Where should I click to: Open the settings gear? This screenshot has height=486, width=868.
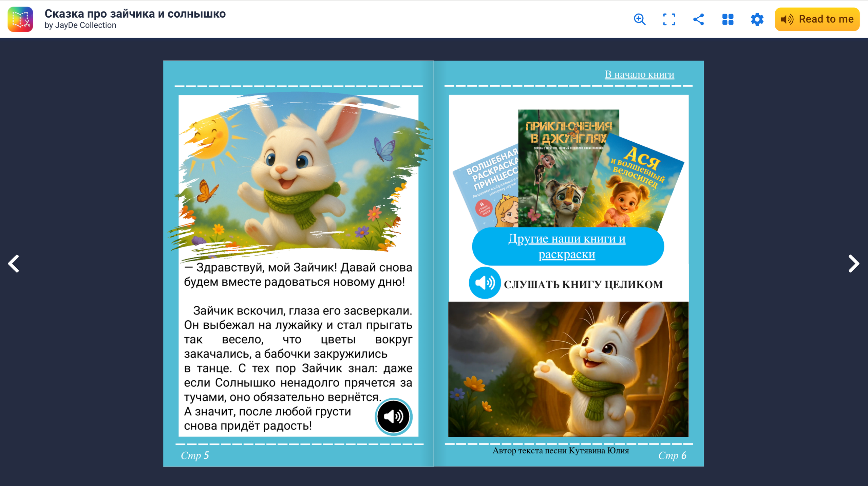coord(757,19)
